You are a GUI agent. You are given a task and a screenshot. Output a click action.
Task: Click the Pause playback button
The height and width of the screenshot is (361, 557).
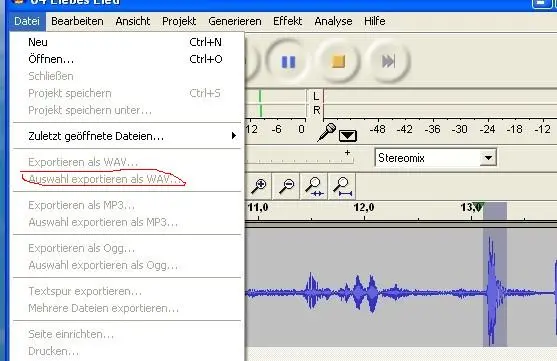coord(288,62)
